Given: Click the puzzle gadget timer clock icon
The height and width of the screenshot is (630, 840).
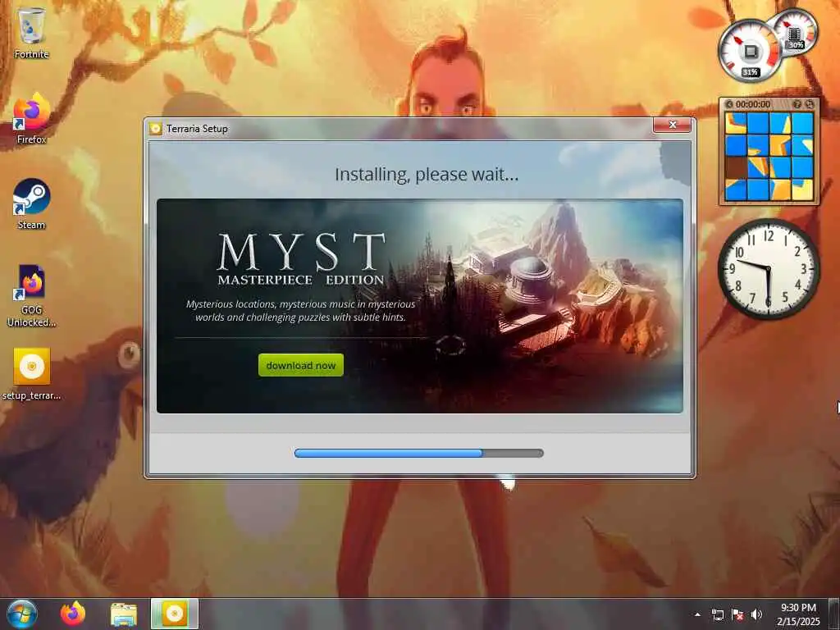Looking at the screenshot, I should click(x=728, y=104).
